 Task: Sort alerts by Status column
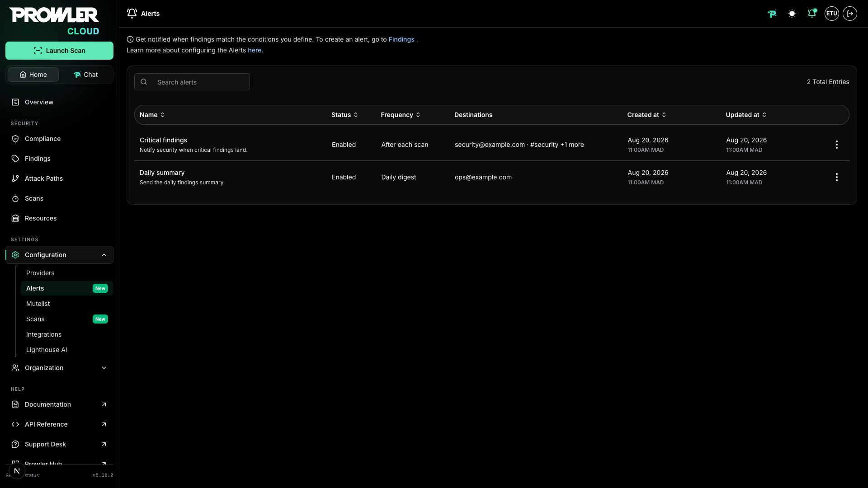pyautogui.click(x=345, y=115)
